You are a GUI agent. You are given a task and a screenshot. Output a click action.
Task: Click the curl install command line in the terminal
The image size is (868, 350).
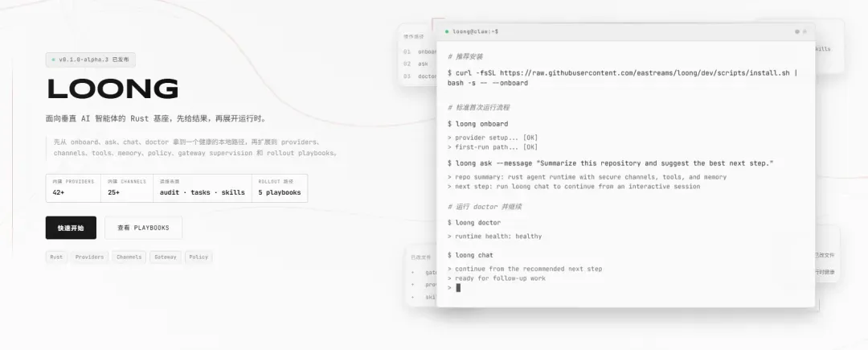pos(623,78)
